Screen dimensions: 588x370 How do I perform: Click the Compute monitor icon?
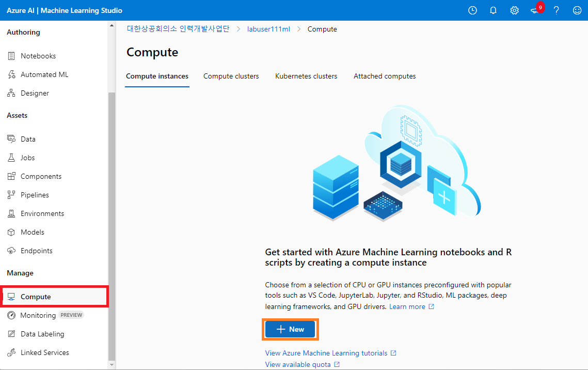coord(11,297)
